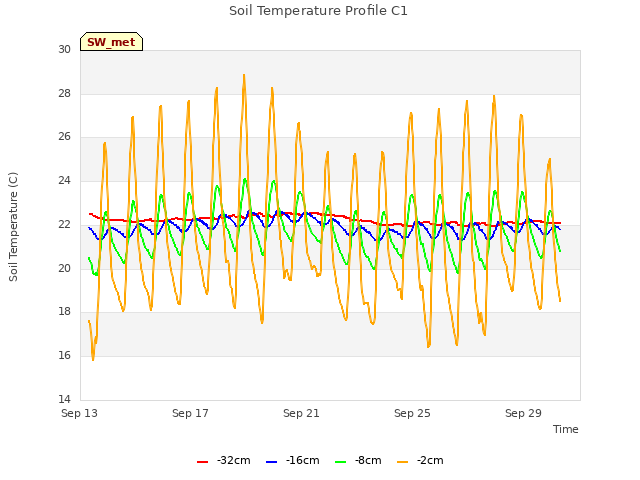The width and height of the screenshot is (640, 480).
Task: Click the chart title Soil Temperature Profile C1
Action: (318, 11)
